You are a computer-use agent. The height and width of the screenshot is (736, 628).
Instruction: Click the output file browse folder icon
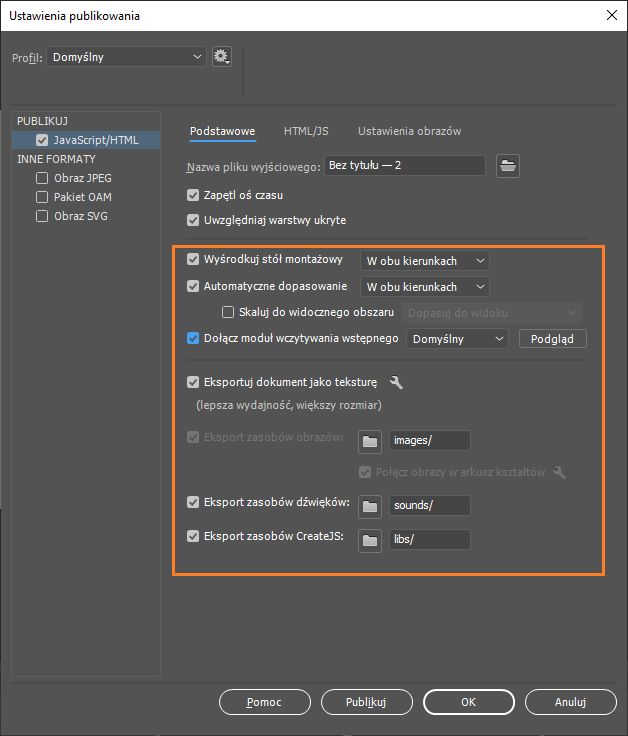[509, 166]
